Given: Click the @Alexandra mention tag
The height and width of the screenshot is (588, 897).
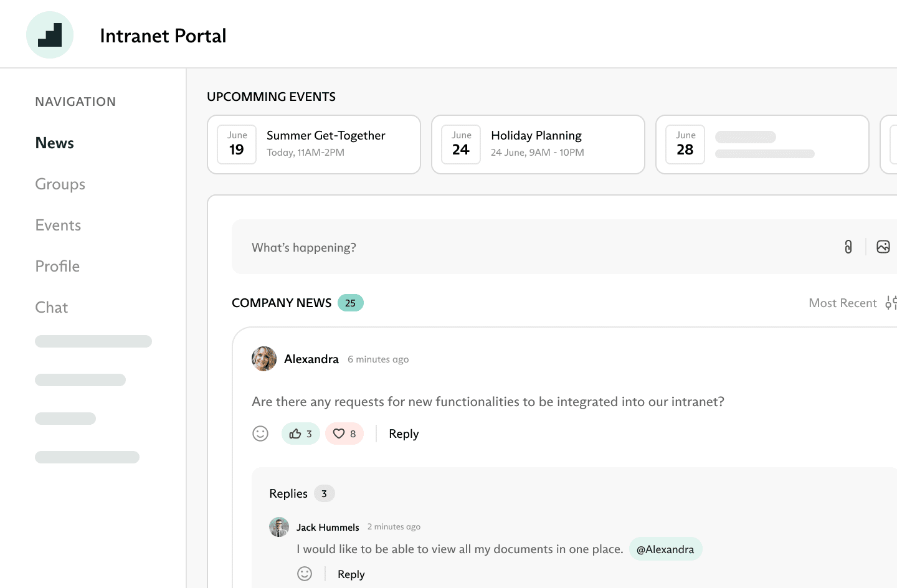Looking at the screenshot, I should (665, 549).
